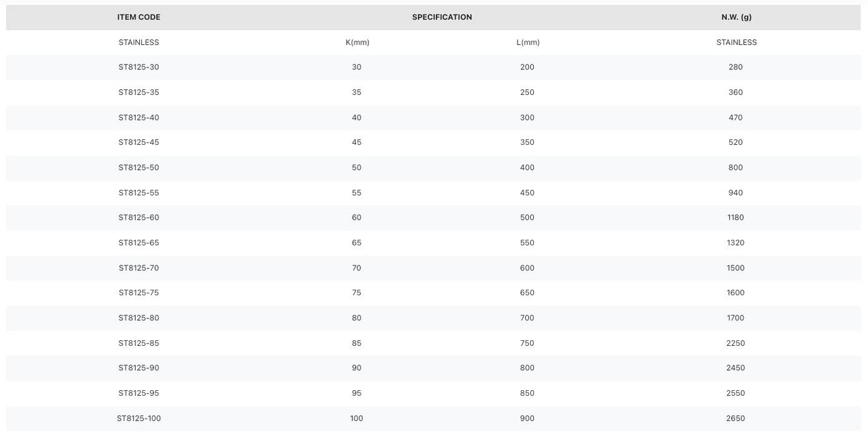Click the 2250 net weight value
Viewport: 868px width, 437px height.
[736, 343]
